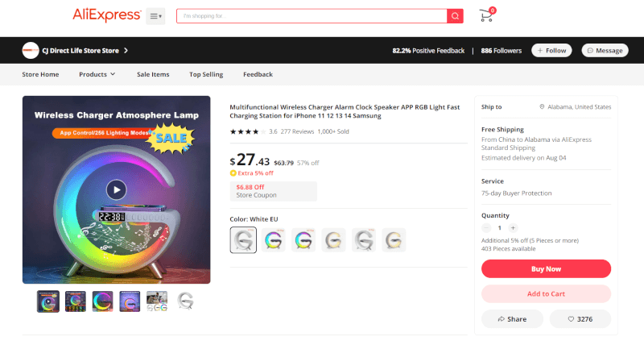Viewport: 644px width, 345px height.
Task: Open the Top Selling tab
Action: coord(206,74)
